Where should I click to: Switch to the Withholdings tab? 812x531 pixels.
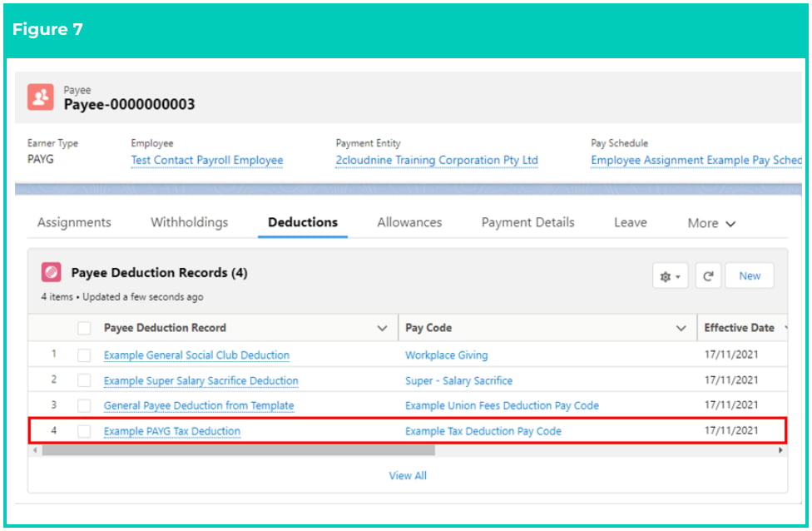click(x=189, y=222)
